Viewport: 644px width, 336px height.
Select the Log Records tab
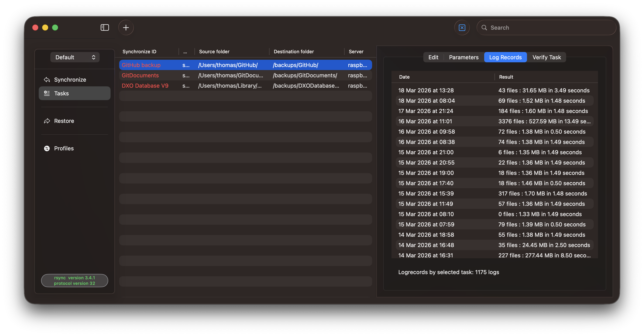pos(505,57)
